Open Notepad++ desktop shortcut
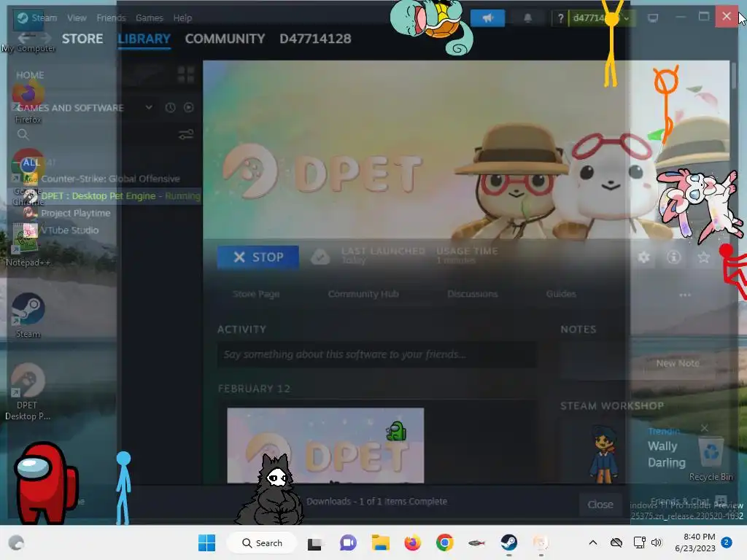 coord(28,245)
